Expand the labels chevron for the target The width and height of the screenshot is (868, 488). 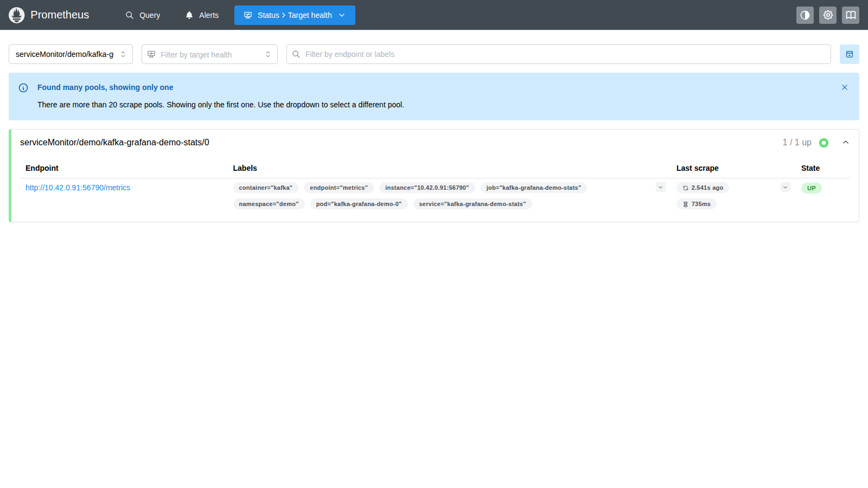660,187
